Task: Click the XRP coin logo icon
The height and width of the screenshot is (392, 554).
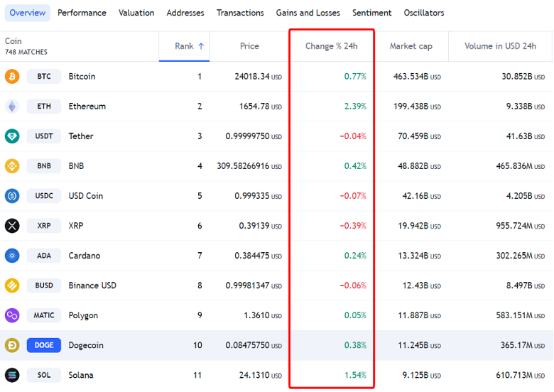Action: coord(12,226)
